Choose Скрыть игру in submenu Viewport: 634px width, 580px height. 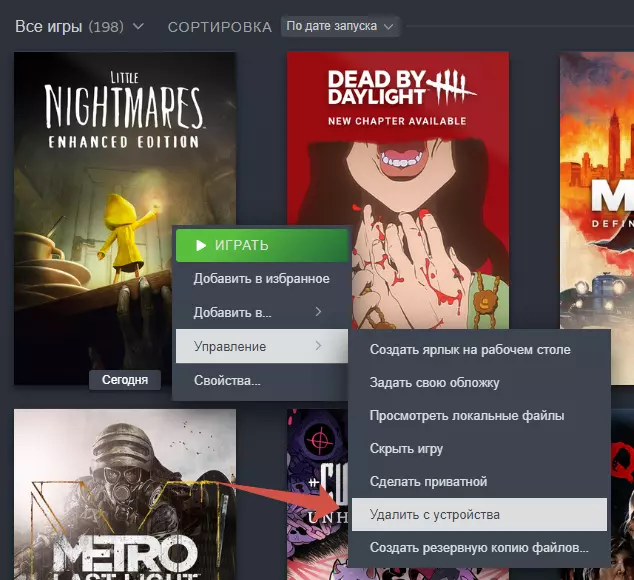pos(479,449)
